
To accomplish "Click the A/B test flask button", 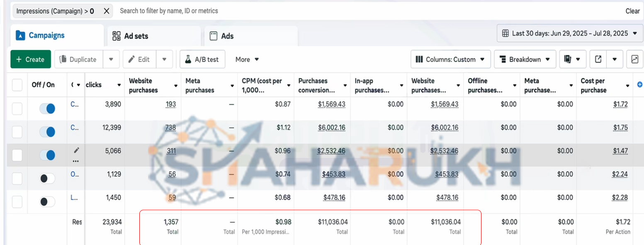I will tap(202, 59).
